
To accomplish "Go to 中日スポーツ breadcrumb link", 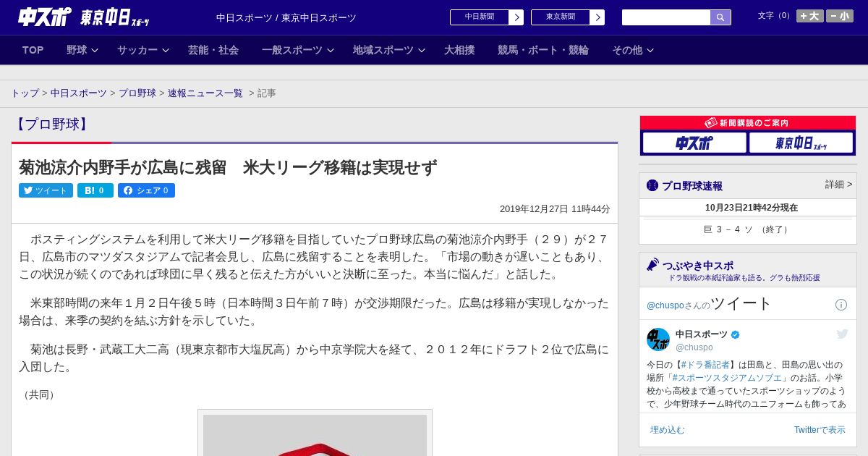I will click(79, 93).
